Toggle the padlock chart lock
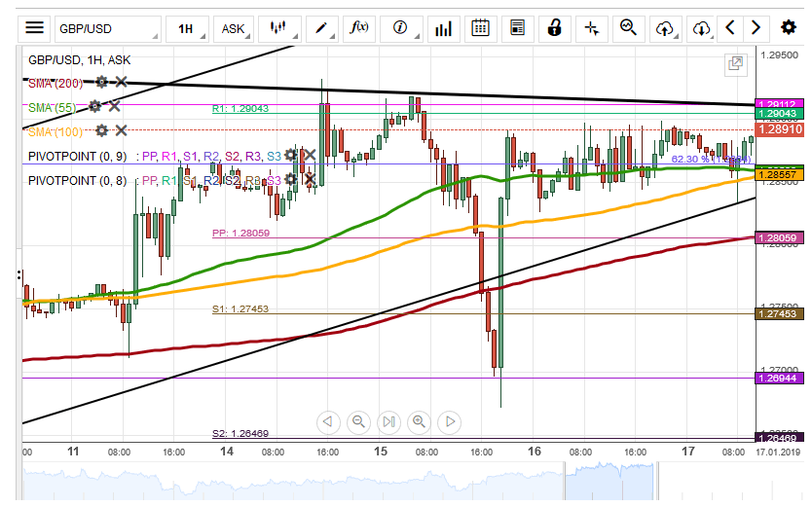Image resolution: width=812 pixels, height=507 pixels. pyautogui.click(x=554, y=28)
